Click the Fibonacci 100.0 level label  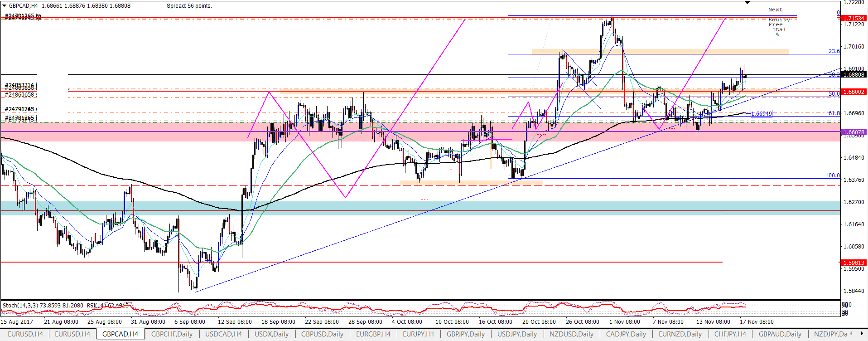pyautogui.click(x=833, y=175)
